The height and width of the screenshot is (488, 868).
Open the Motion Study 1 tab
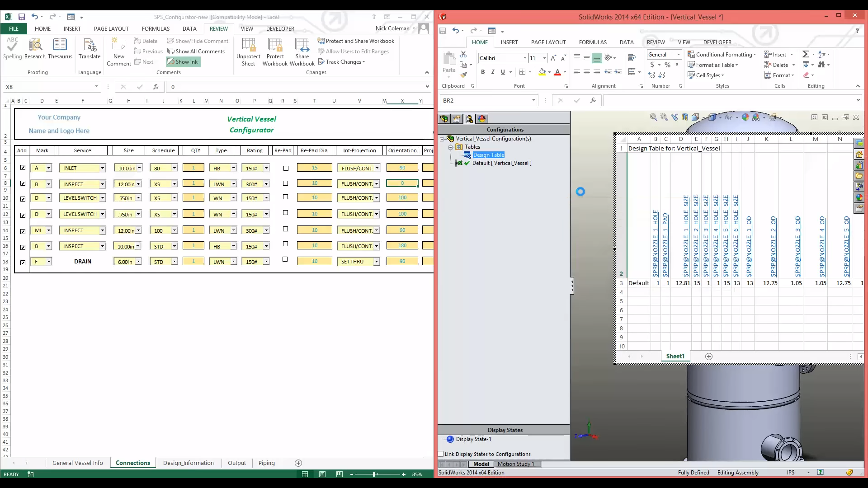tap(516, 464)
